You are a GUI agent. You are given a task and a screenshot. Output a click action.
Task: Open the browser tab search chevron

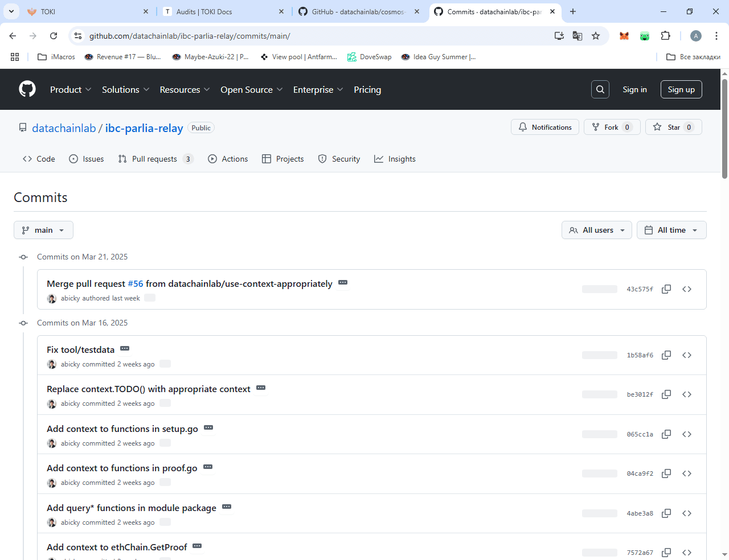pos(11,11)
